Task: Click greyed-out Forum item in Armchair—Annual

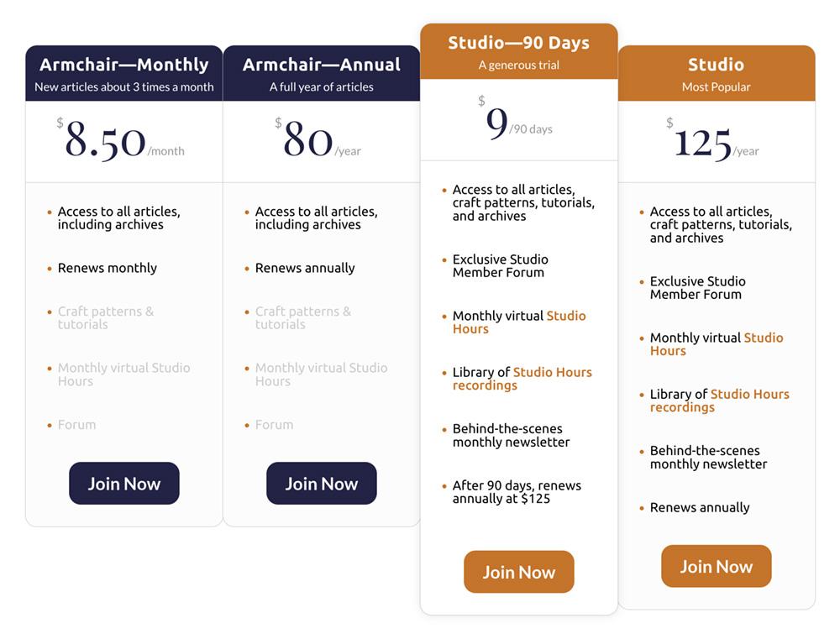Action: pos(274,425)
